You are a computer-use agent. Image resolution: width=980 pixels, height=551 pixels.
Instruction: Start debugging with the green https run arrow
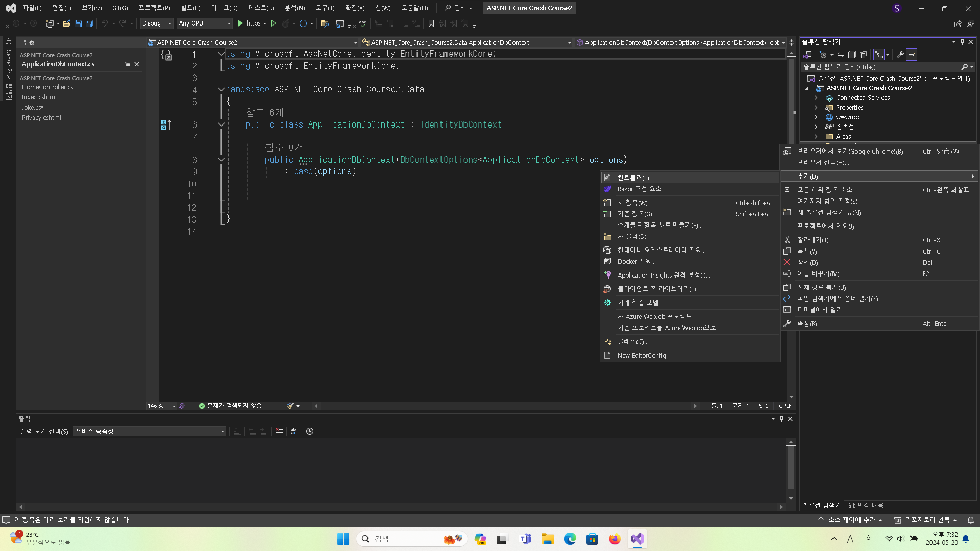(240, 23)
